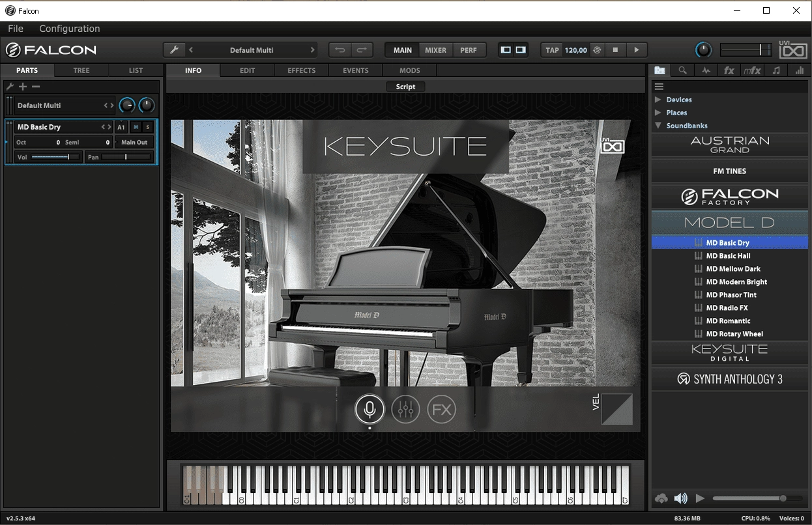This screenshot has height=525, width=812.
Task: Mute the MD Basic Dry part
Action: click(x=136, y=127)
